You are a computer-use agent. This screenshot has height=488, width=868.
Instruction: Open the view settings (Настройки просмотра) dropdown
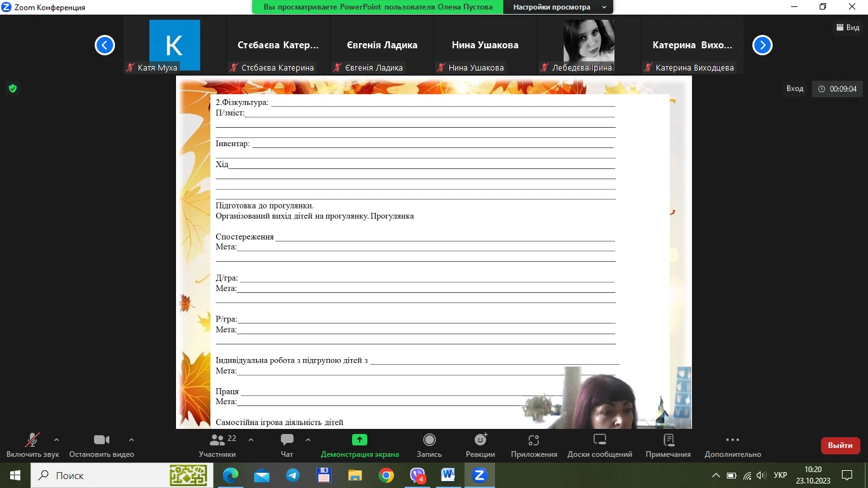(558, 7)
